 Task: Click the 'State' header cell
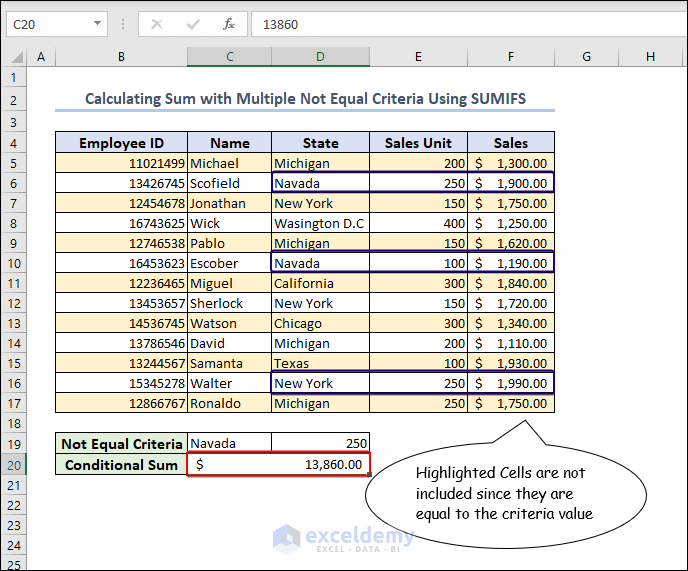321,143
